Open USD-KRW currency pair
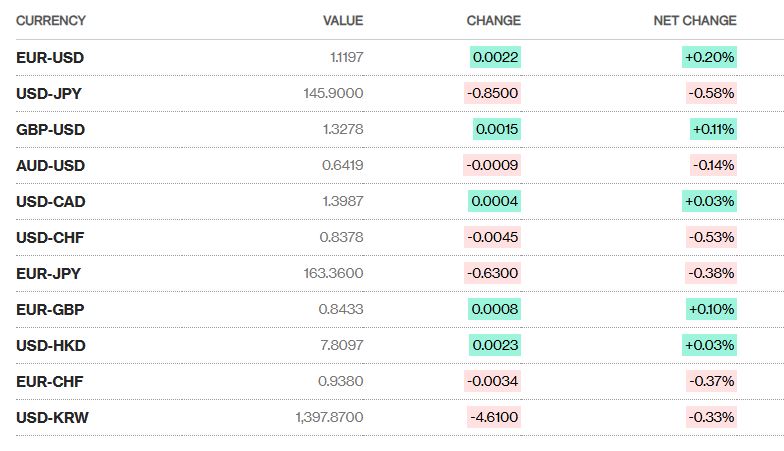 coord(52,417)
